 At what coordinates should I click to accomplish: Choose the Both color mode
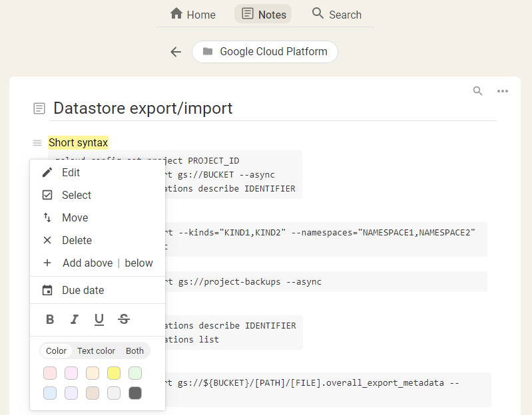coord(134,350)
